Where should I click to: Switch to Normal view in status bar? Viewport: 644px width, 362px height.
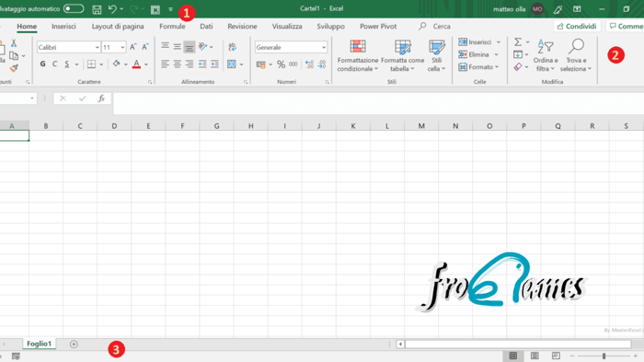coord(513,356)
